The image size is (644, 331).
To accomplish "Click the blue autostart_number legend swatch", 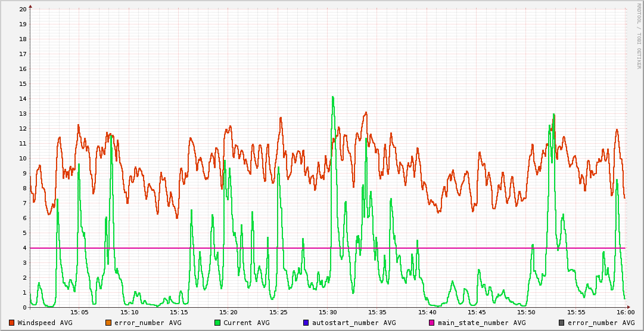I will tap(306, 323).
